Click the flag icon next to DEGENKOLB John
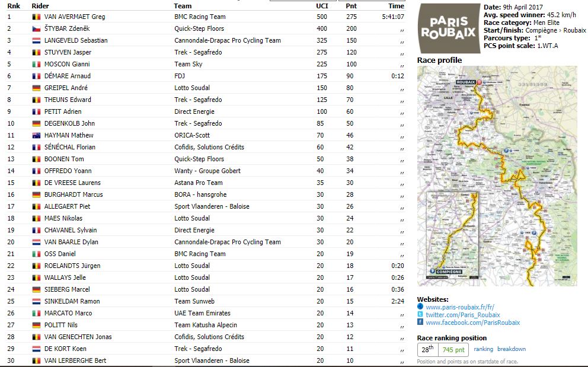This screenshot has height=367, width=588. pos(36,123)
